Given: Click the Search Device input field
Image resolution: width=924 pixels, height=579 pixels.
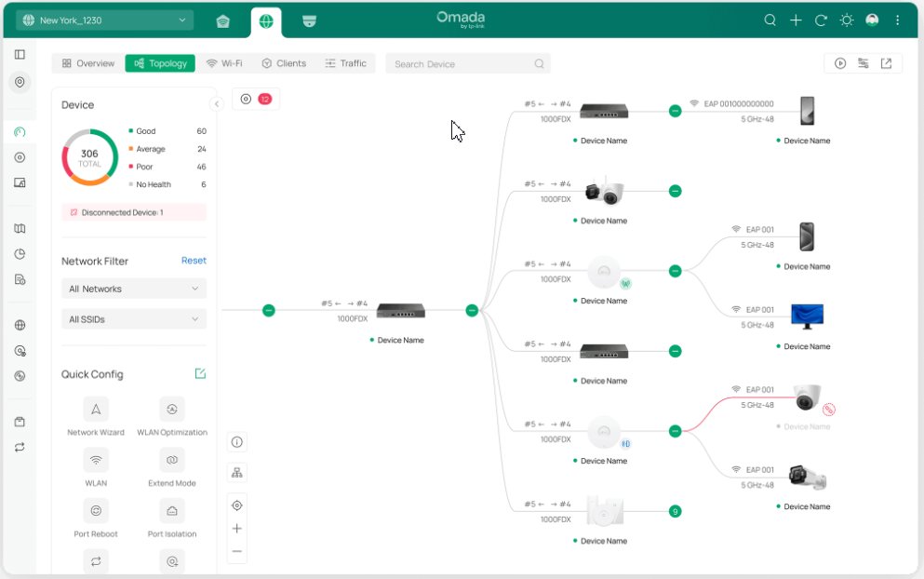Looking at the screenshot, I should coord(461,64).
